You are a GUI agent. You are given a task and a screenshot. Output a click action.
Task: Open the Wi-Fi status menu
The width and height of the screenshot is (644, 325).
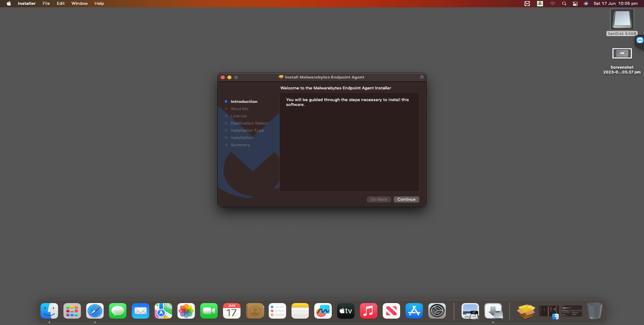click(x=553, y=3)
